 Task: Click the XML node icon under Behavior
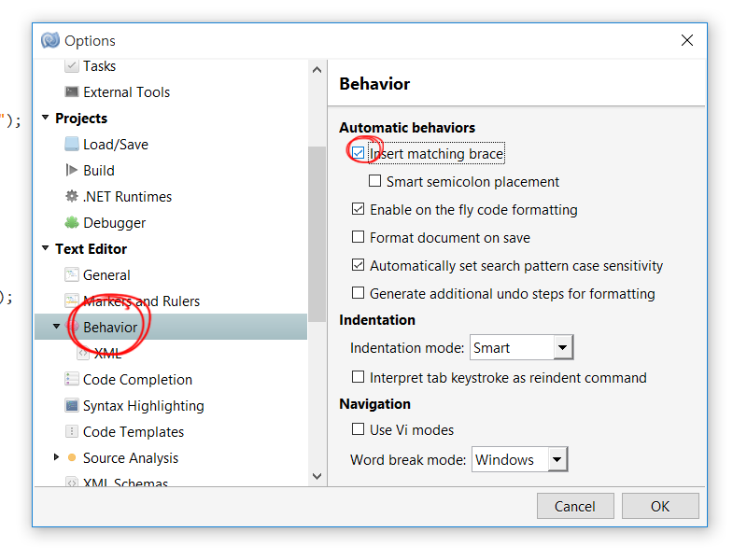coord(83,354)
